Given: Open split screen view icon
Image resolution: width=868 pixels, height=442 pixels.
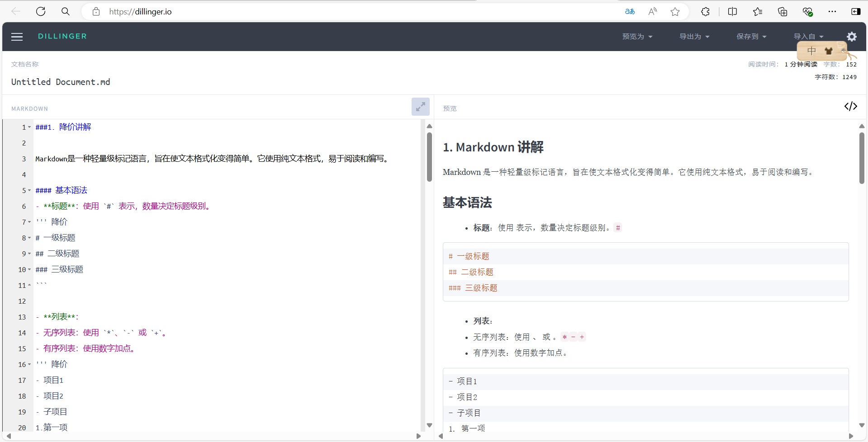Looking at the screenshot, I should [x=733, y=12].
